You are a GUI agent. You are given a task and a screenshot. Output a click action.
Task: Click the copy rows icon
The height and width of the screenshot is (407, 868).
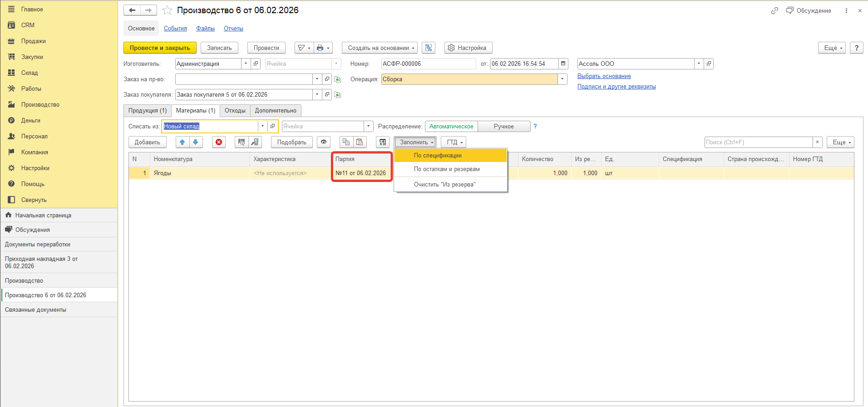[346, 142]
